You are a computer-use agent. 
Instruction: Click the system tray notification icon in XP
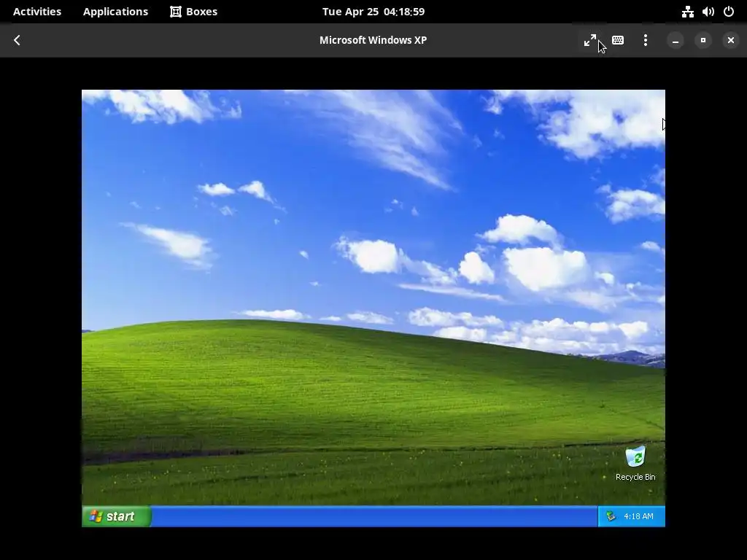coord(611,516)
